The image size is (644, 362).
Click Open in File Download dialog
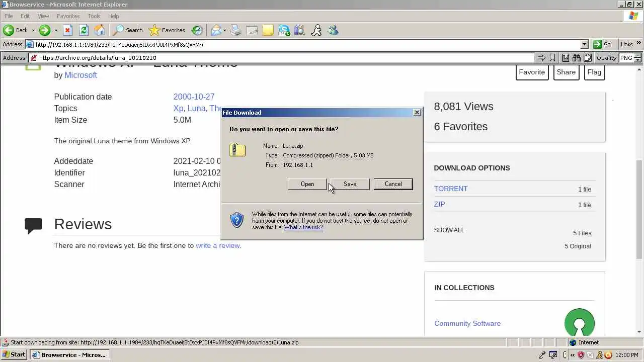307,184
